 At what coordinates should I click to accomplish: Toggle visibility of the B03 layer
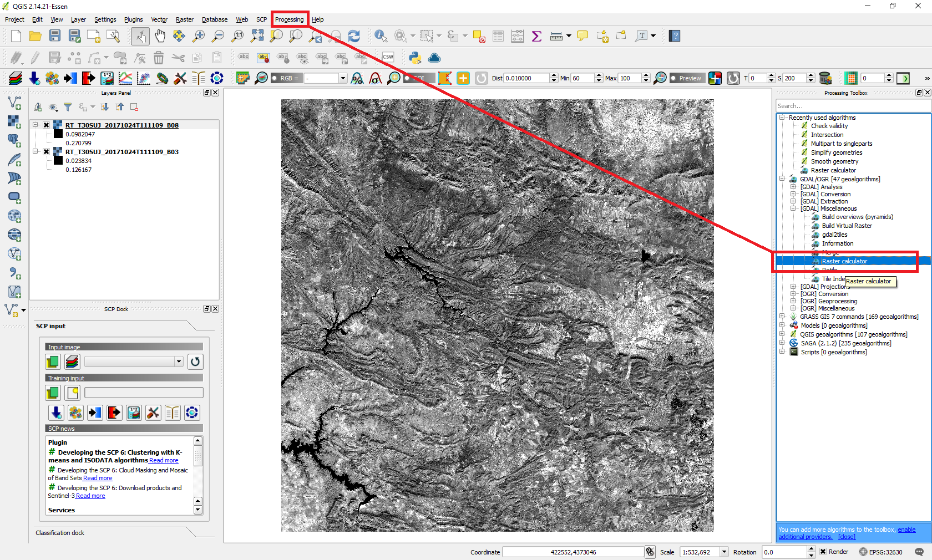(47, 152)
